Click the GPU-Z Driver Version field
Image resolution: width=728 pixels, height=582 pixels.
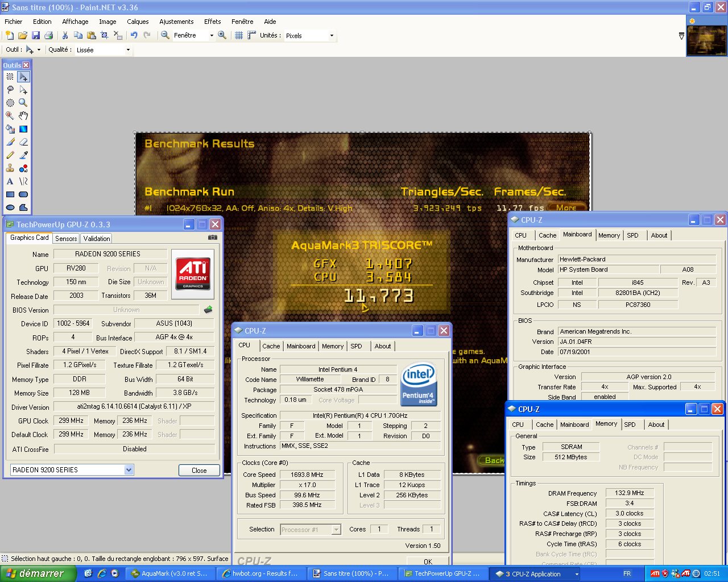tap(134, 407)
